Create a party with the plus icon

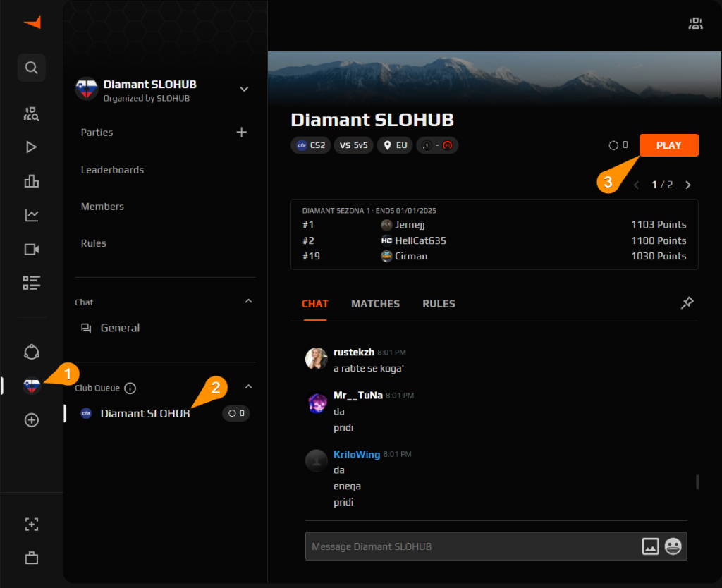point(242,133)
